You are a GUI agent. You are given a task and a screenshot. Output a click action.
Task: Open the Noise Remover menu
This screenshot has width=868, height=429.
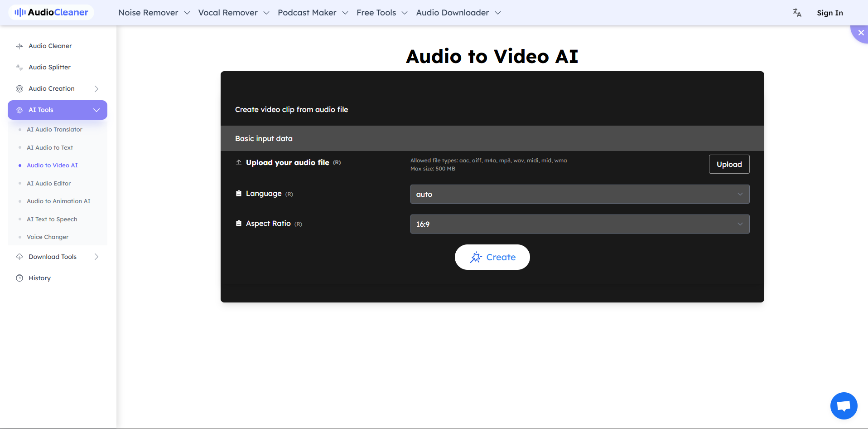(x=154, y=13)
